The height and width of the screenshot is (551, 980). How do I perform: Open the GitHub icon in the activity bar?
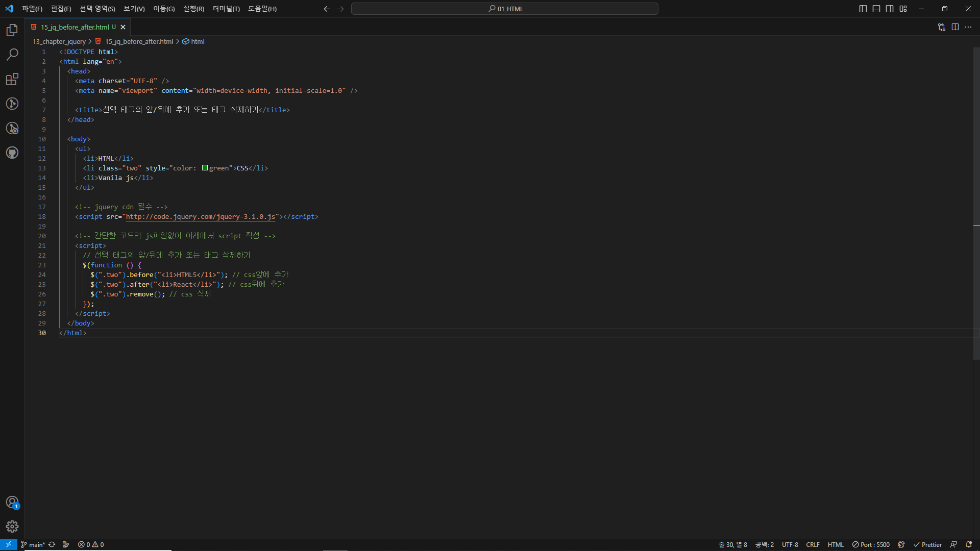[12, 153]
